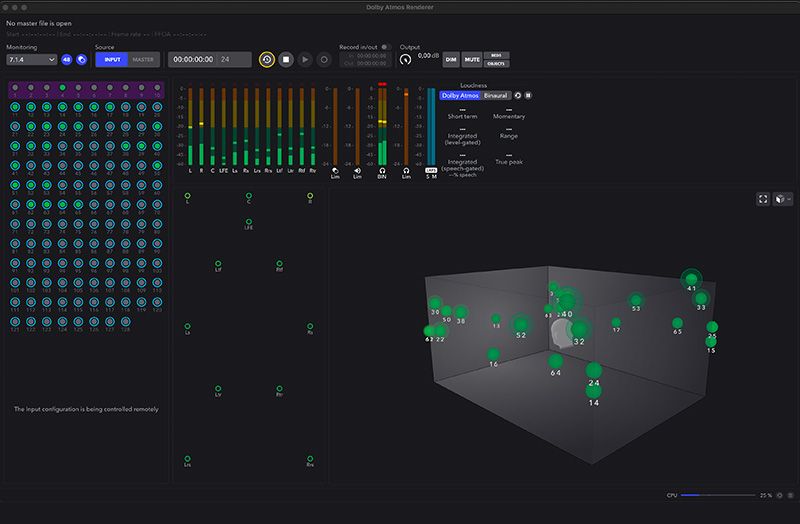Click the record transport button

(x=324, y=60)
